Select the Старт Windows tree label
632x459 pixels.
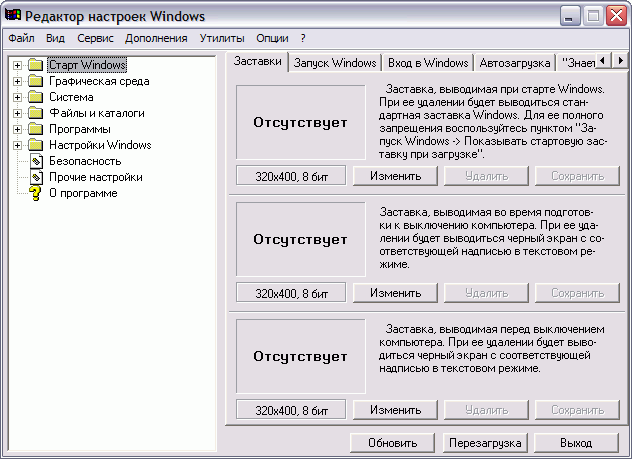87,65
